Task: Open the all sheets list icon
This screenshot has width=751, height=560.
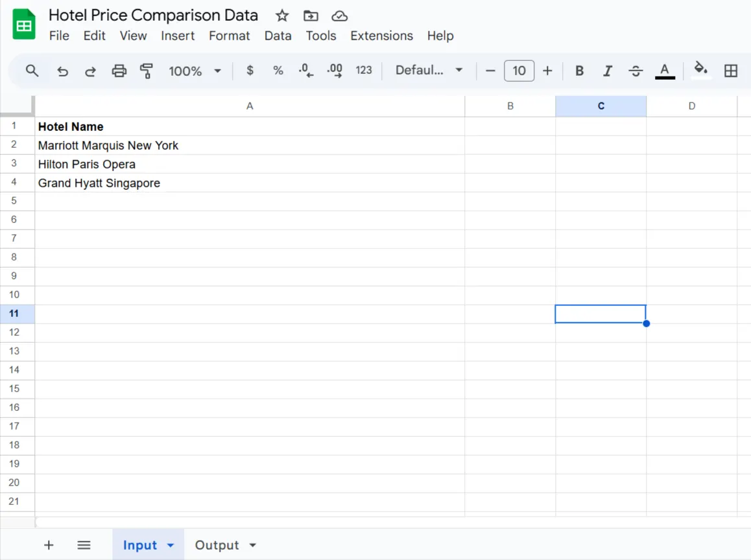Action: pos(84,544)
